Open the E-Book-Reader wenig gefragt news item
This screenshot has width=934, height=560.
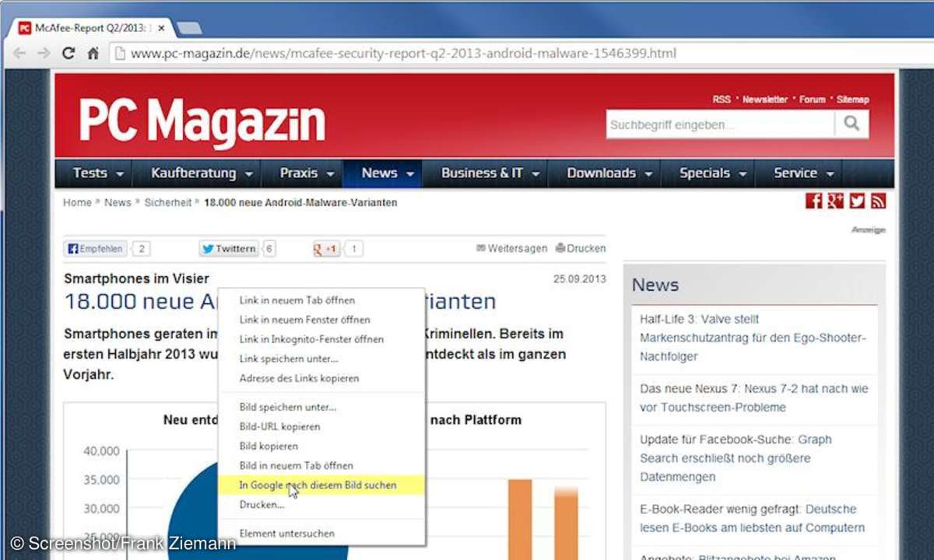[x=752, y=519]
